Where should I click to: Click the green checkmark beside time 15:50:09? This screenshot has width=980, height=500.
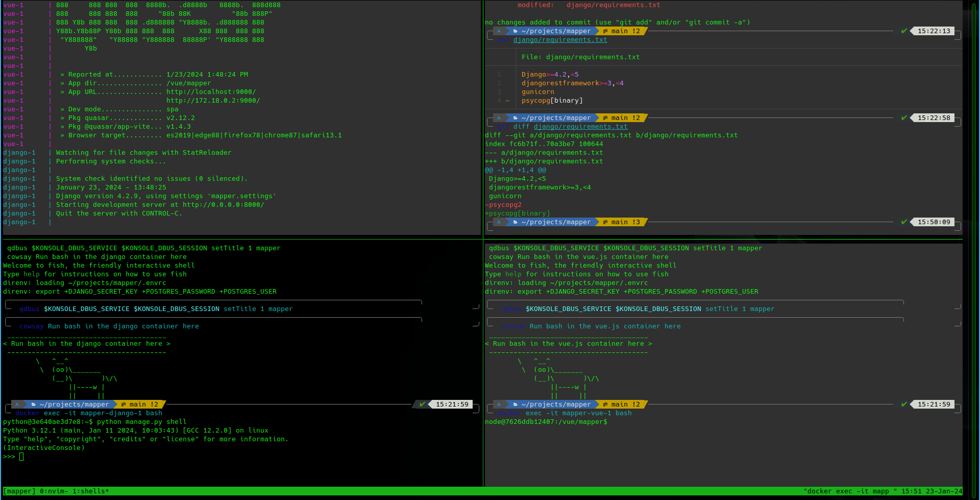click(904, 222)
